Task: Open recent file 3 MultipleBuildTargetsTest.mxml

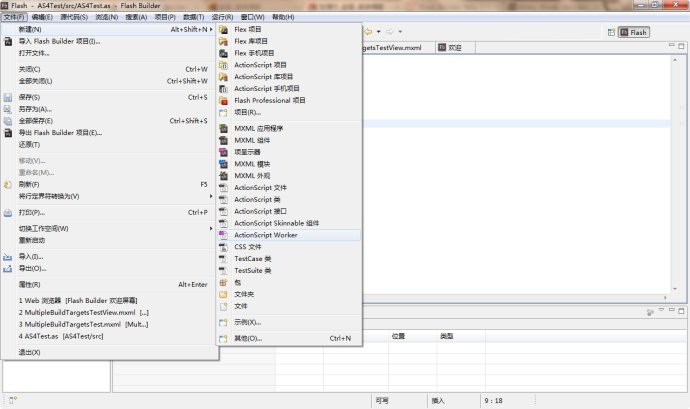Action: click(x=84, y=324)
